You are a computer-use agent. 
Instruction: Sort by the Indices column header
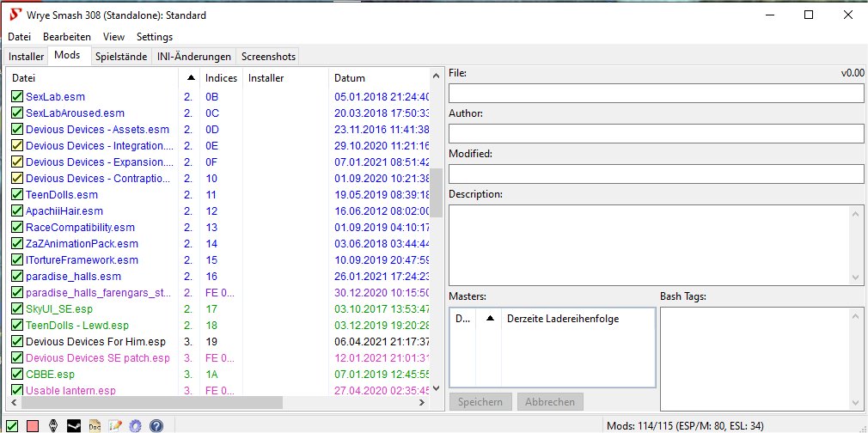pyautogui.click(x=221, y=78)
